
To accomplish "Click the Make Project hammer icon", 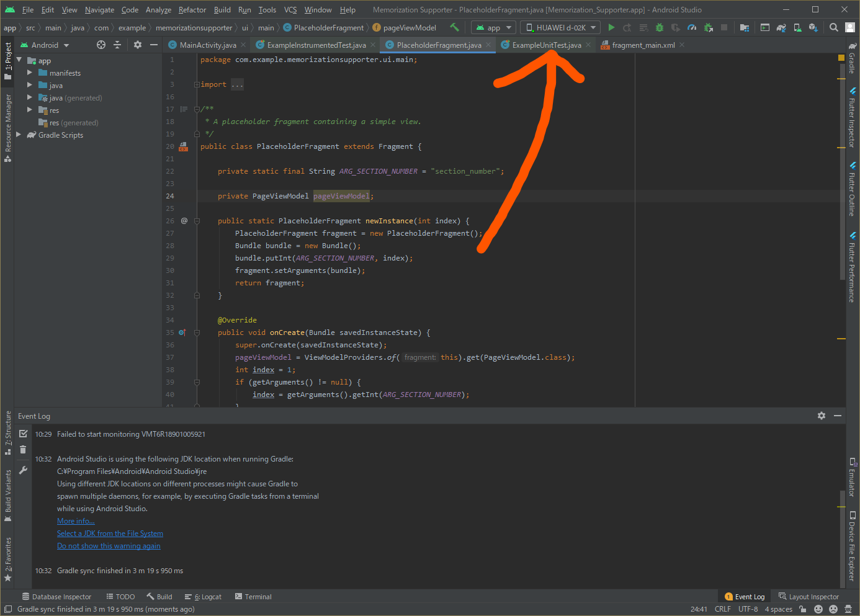I will click(454, 27).
